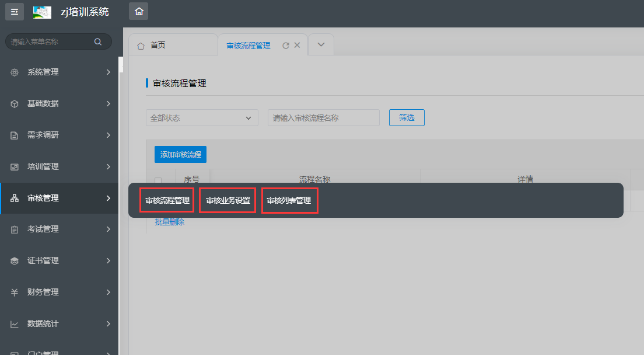Click the 需求调研 document icon
This screenshot has height=355, width=644.
coord(15,135)
